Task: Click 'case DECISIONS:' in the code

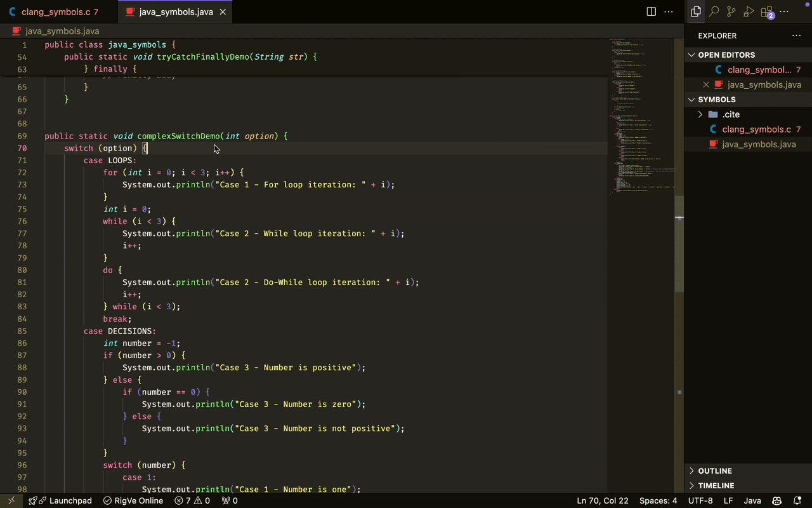Action: click(120, 331)
